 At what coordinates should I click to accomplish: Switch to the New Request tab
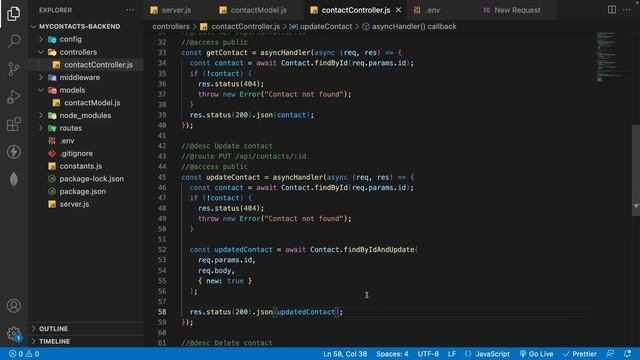[x=512, y=10]
